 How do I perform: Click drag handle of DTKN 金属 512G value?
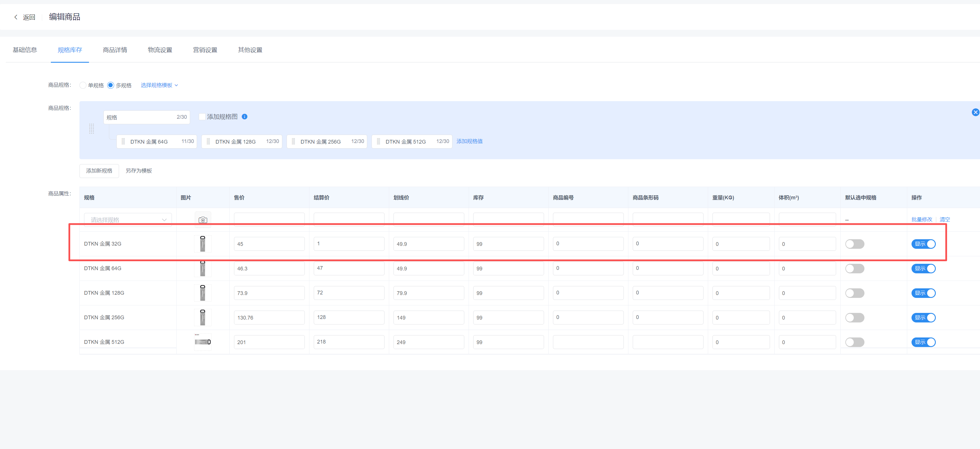(378, 142)
